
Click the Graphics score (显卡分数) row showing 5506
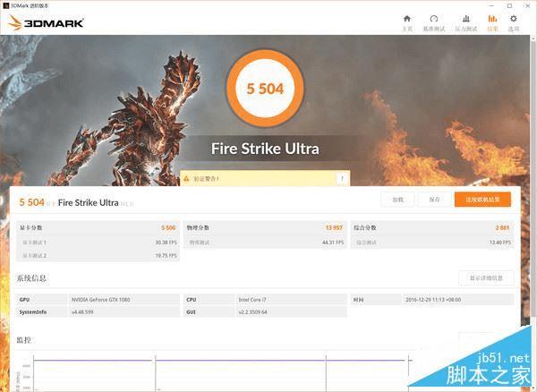(x=98, y=227)
